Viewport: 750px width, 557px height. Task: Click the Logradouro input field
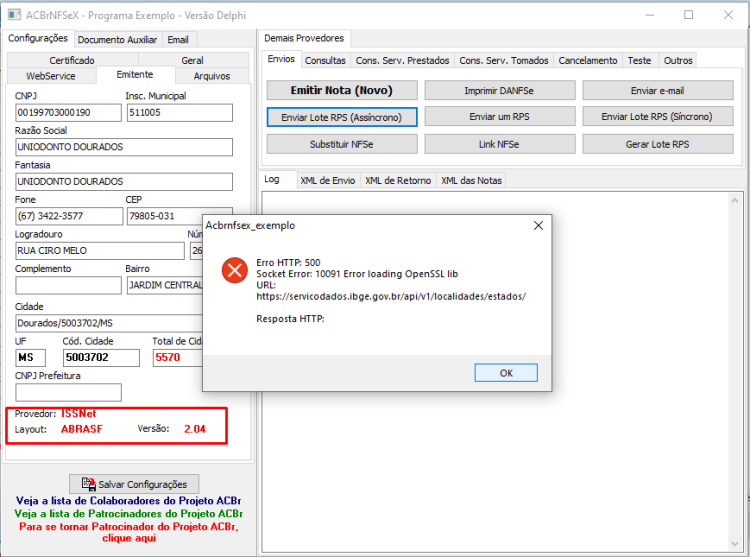(x=99, y=251)
